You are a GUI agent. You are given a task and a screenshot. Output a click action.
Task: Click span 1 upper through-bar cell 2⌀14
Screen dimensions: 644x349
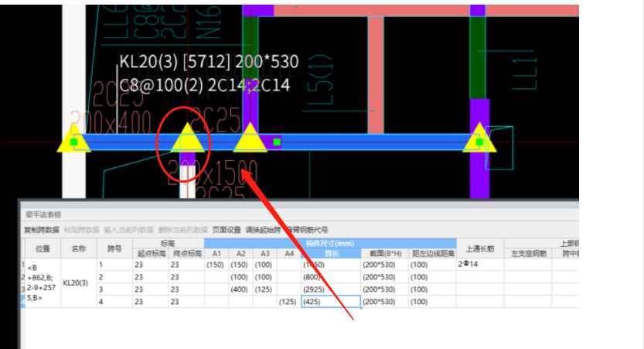coord(479,265)
